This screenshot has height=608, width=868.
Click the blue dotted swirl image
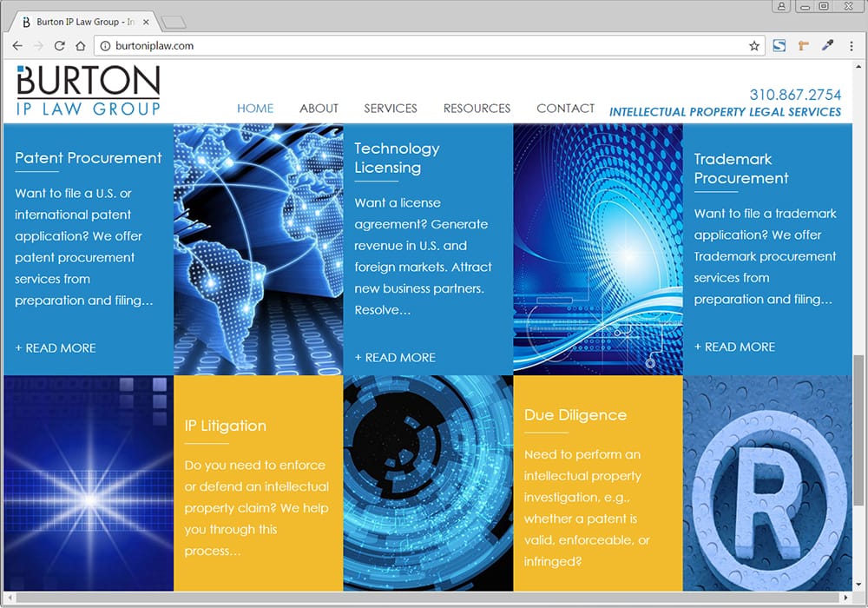[598, 249]
